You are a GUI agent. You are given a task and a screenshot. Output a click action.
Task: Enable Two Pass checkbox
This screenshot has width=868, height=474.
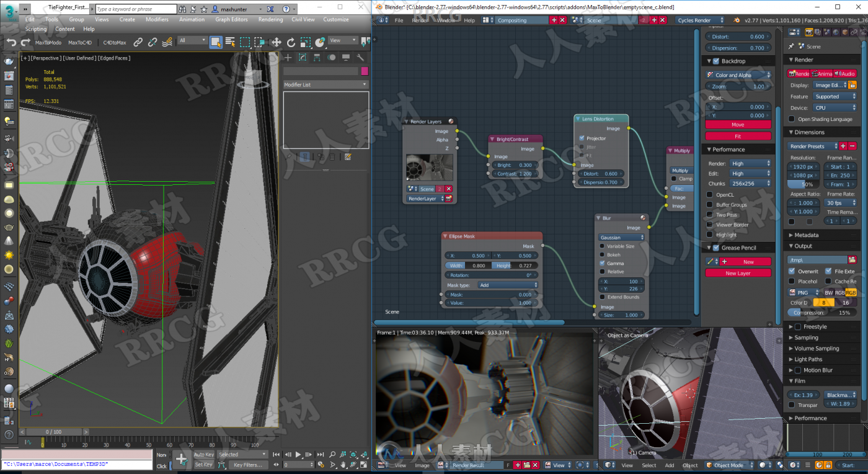click(710, 215)
